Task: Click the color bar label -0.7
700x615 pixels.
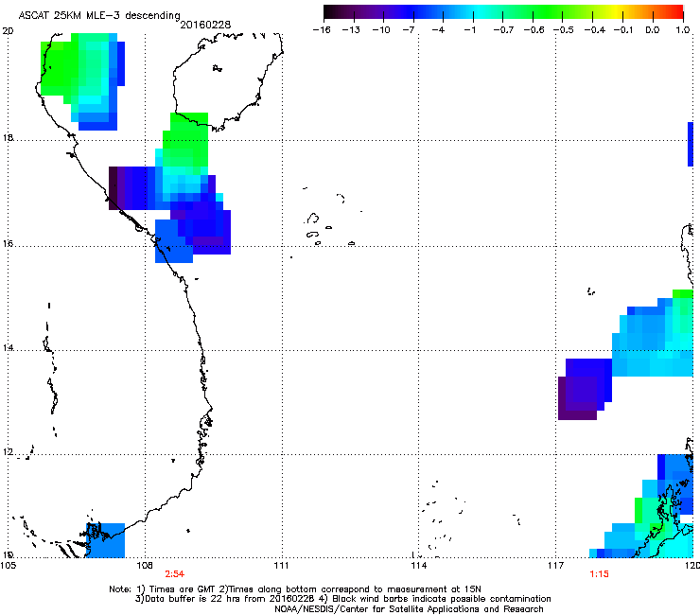Action: coord(503,30)
